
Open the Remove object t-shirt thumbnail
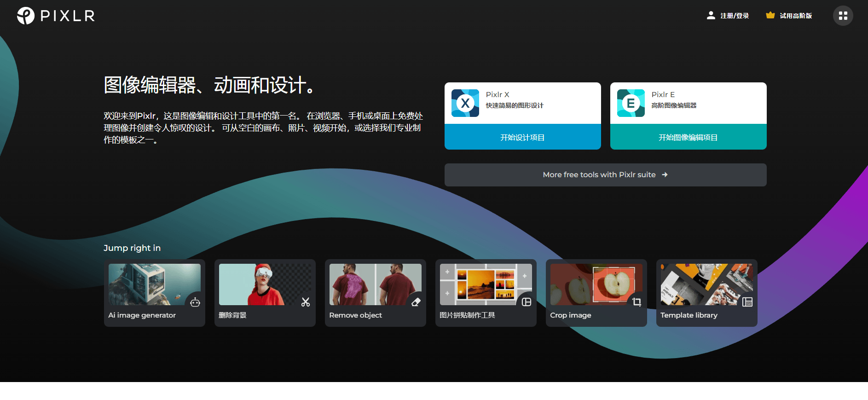(368, 284)
